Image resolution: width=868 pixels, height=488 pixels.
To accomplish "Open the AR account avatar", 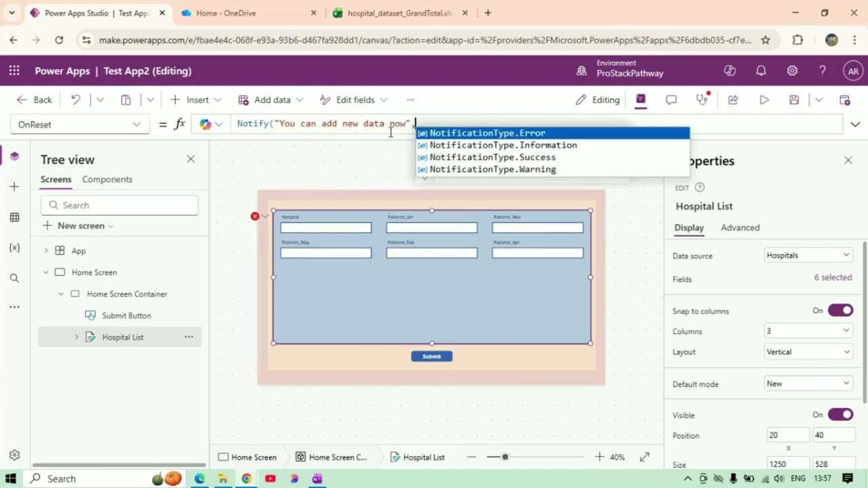I will [x=853, y=70].
